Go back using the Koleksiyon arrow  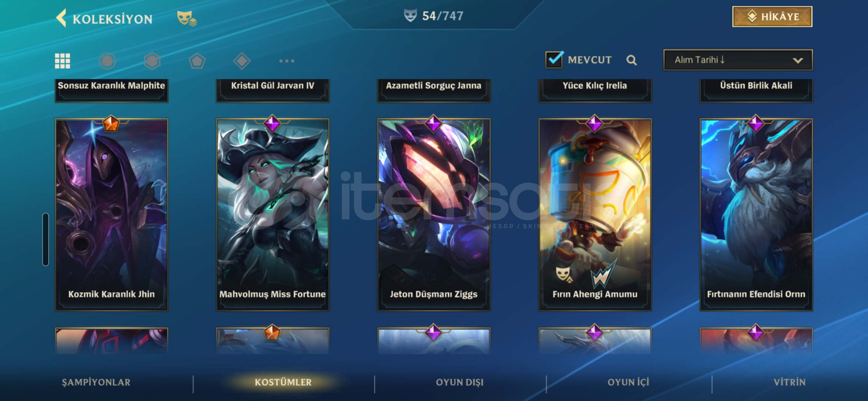click(x=61, y=18)
